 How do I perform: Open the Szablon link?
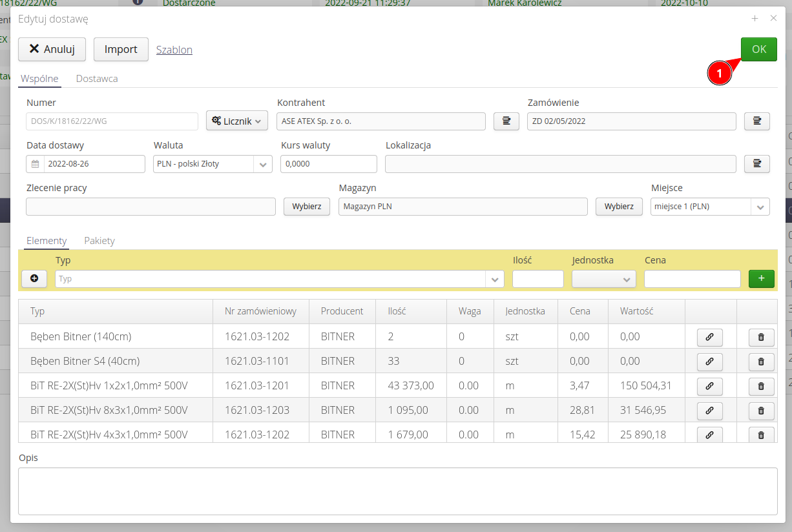click(x=174, y=50)
